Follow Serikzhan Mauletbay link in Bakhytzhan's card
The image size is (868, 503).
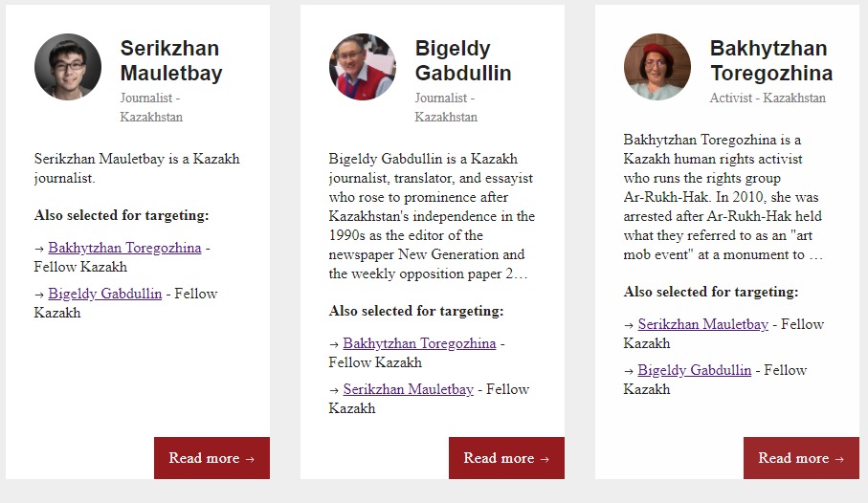703,324
